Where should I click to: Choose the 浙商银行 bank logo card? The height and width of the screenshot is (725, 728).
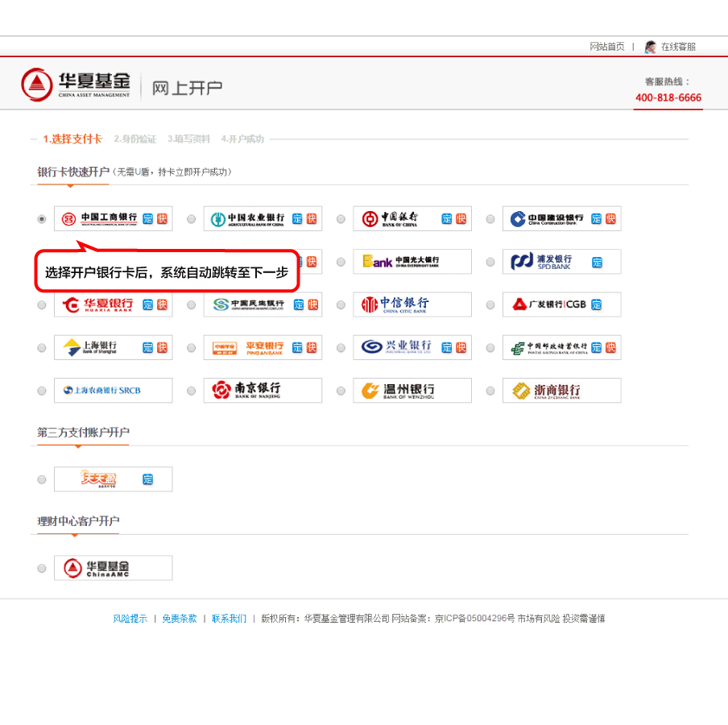[562, 391]
